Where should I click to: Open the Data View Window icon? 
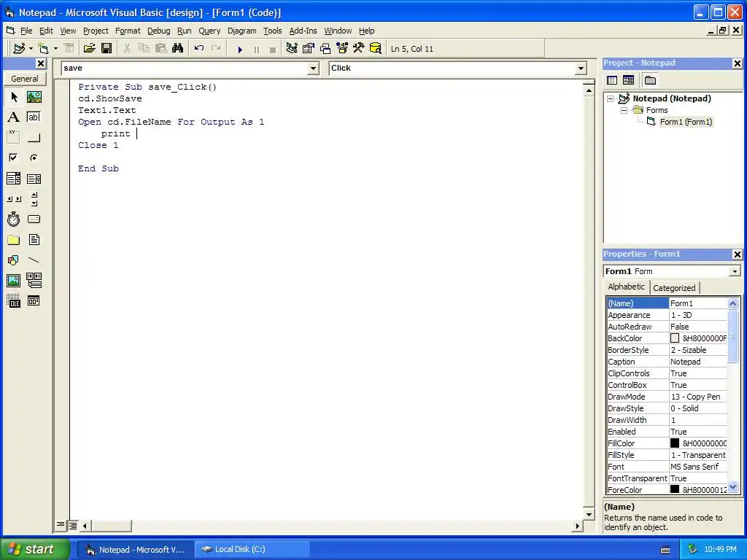click(376, 48)
